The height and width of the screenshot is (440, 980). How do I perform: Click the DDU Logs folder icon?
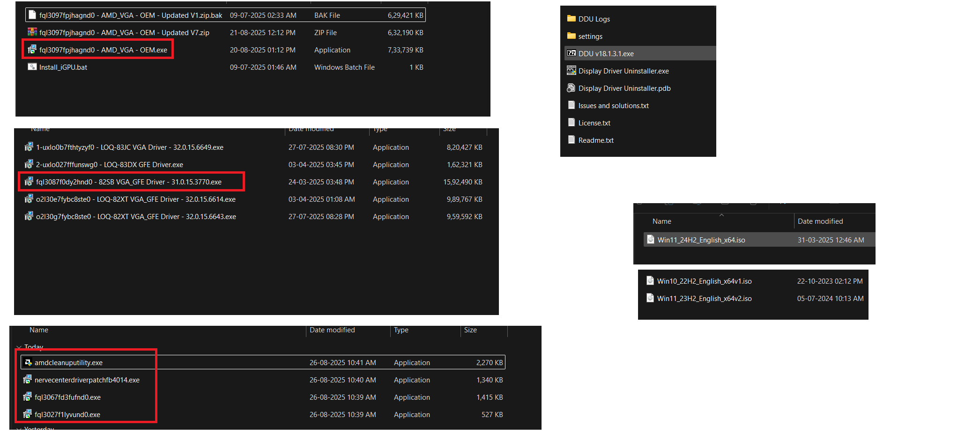(571, 19)
